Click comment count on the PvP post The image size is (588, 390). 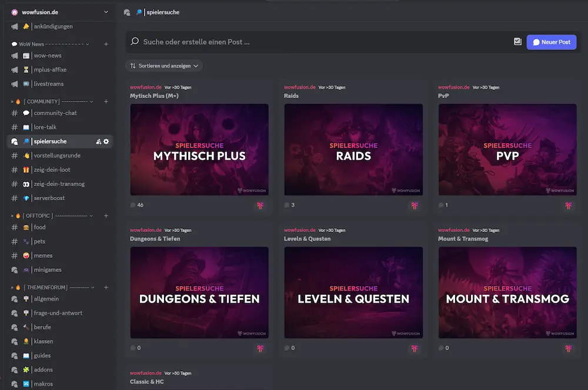[443, 205]
